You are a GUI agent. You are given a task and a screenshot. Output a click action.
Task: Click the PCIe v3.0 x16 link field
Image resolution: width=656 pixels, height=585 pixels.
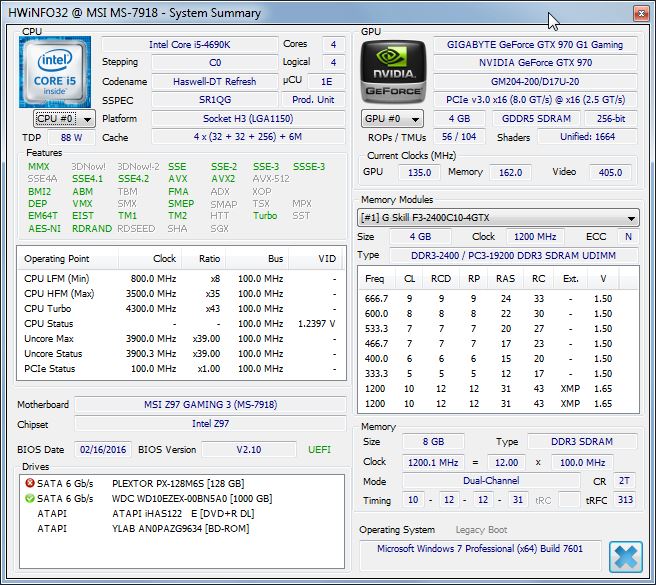(x=535, y=100)
